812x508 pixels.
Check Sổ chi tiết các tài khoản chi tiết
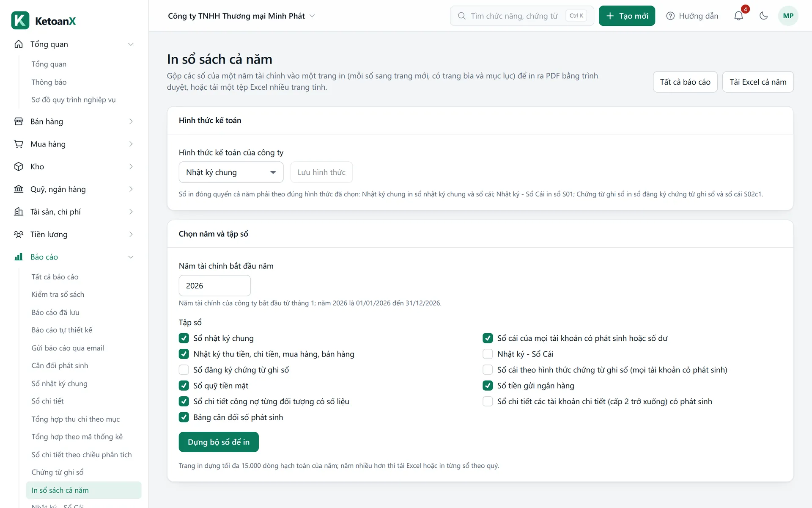point(488,401)
